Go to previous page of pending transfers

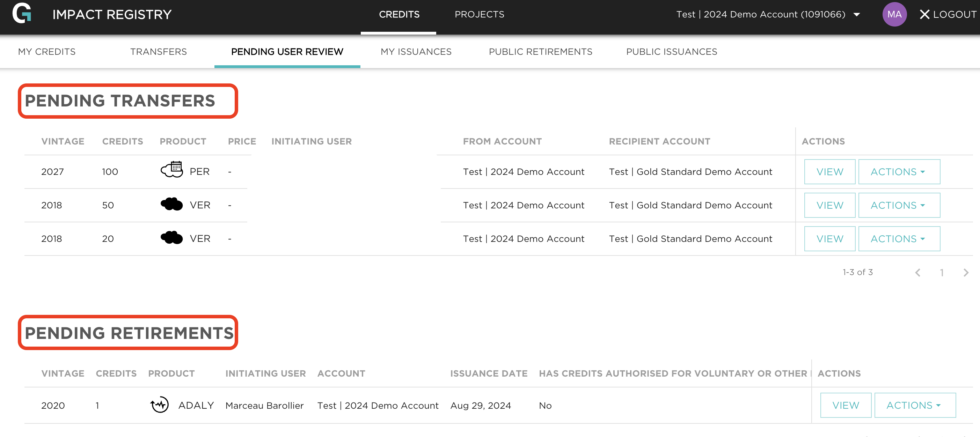point(917,272)
